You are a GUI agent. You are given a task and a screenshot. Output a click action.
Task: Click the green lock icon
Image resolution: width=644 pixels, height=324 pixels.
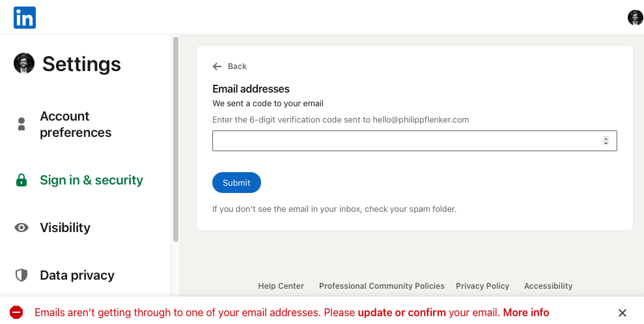coord(21,180)
